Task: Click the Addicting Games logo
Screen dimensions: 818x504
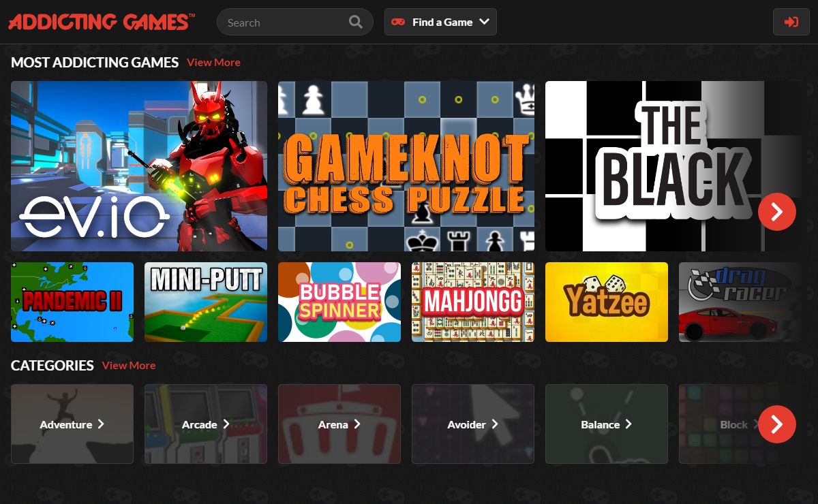Action: click(101, 22)
